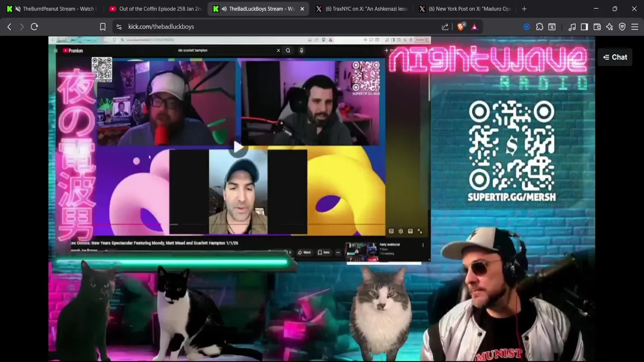Open the share icon in the address bar
Viewport: 644px width, 362px height.
pos(445,27)
